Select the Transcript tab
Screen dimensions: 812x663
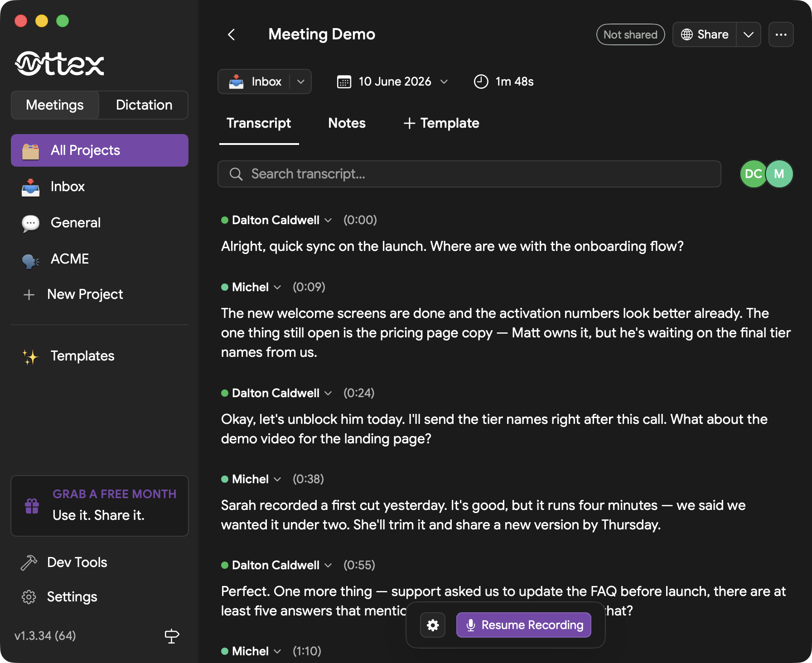point(259,123)
